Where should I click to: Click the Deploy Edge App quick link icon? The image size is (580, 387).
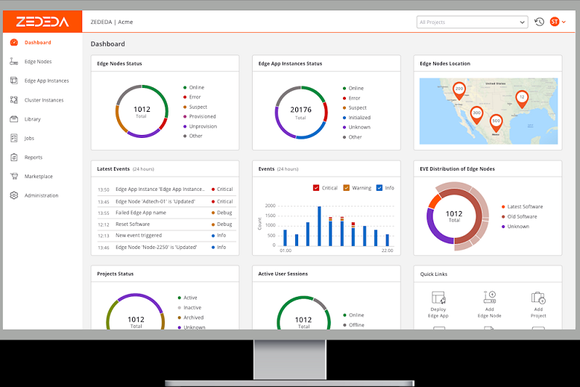(x=438, y=297)
